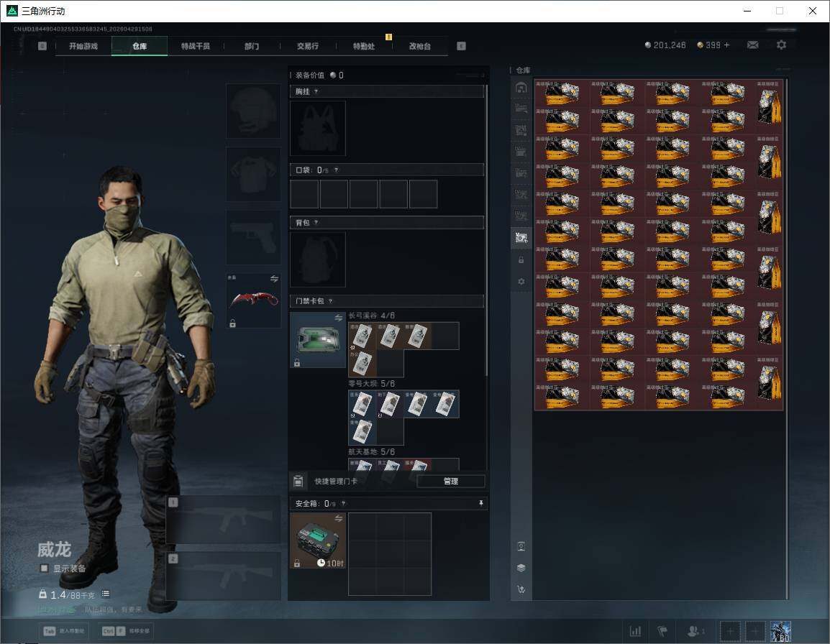This screenshot has height=644, width=830.
Task: Click the locked storage box padlock icon
Action: tap(521, 259)
